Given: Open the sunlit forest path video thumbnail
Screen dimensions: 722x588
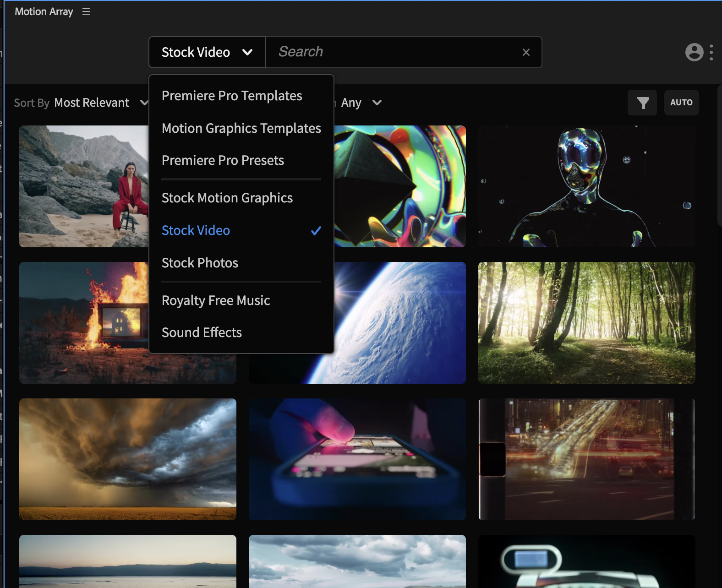Looking at the screenshot, I should (587, 323).
